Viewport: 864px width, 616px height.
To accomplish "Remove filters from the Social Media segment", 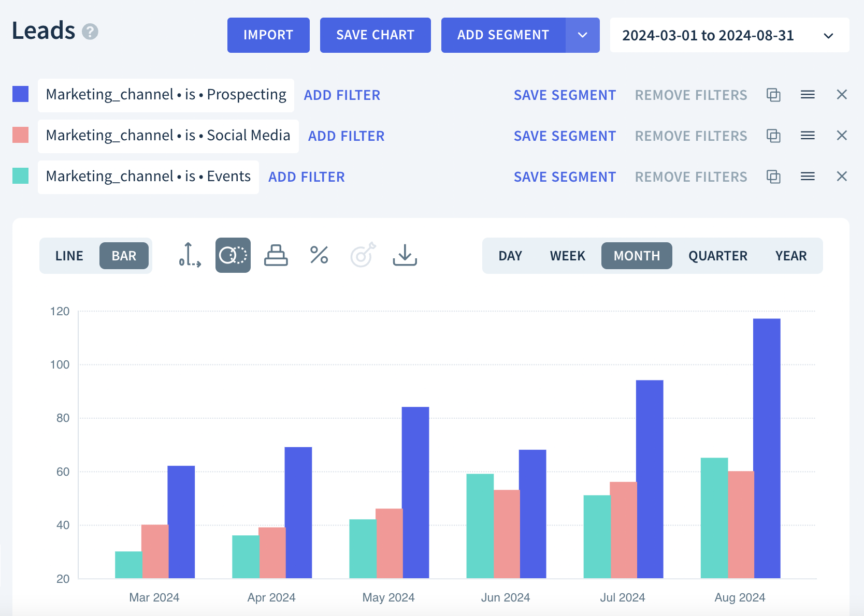I will pos(691,136).
